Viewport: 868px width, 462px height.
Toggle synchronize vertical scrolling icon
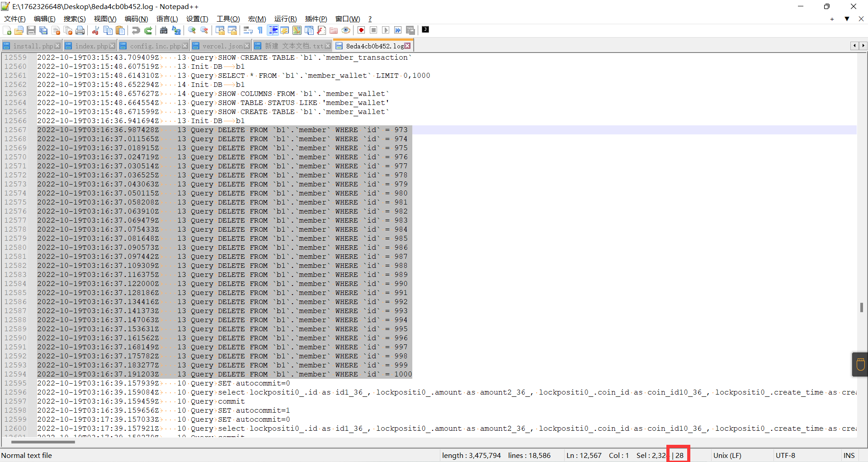click(x=220, y=30)
